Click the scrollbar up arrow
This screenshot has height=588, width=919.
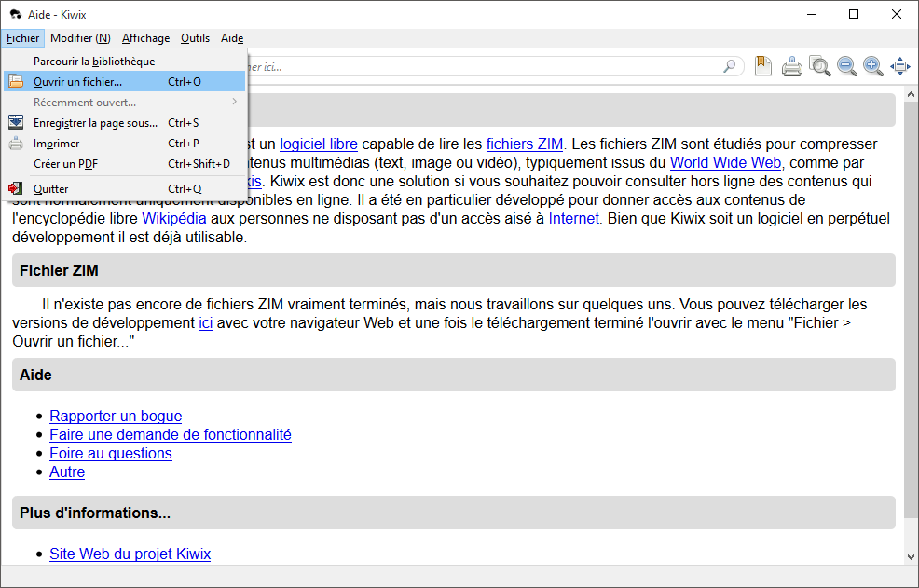[x=911, y=94]
